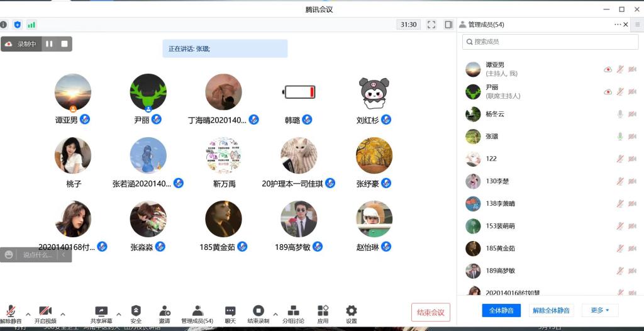The width and height of the screenshot is (644, 331).
Task: Click the 全体静音 mute-all button
Action: tap(501, 310)
